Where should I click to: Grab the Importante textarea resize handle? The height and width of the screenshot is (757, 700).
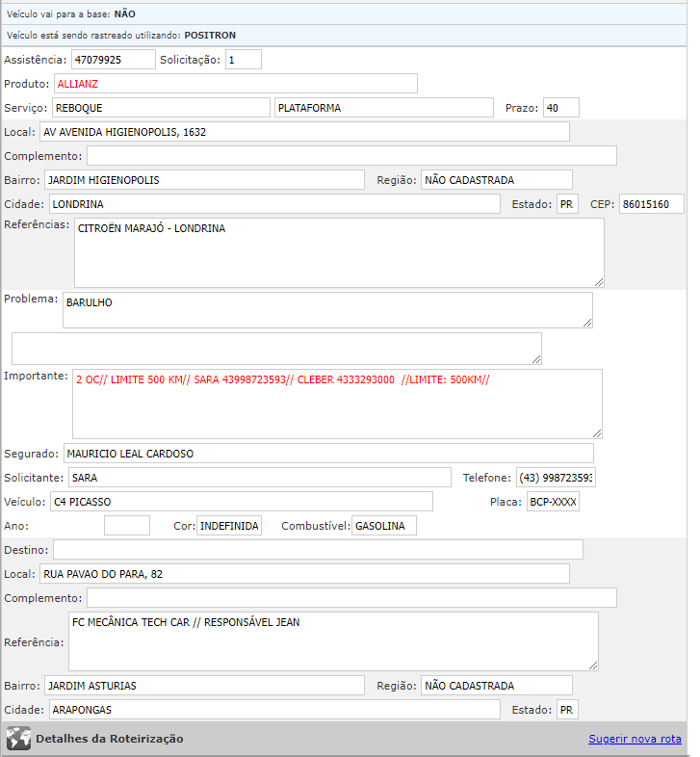[596, 432]
